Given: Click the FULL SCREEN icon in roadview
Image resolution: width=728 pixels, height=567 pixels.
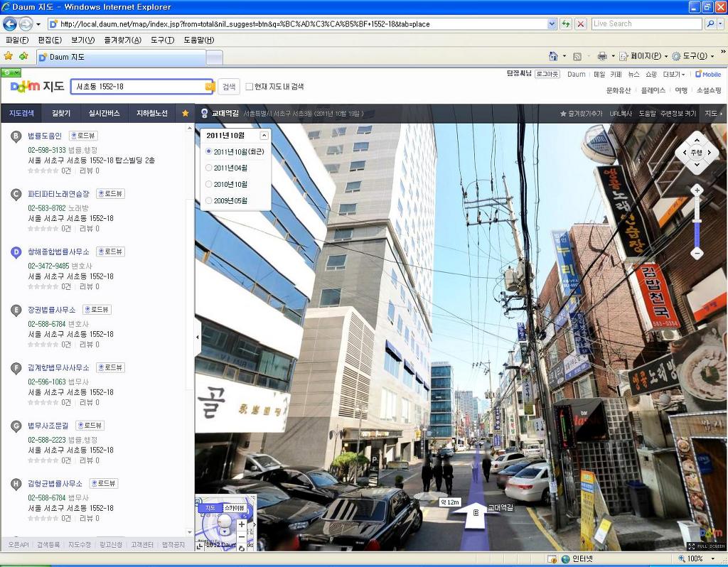Looking at the screenshot, I should point(707,546).
